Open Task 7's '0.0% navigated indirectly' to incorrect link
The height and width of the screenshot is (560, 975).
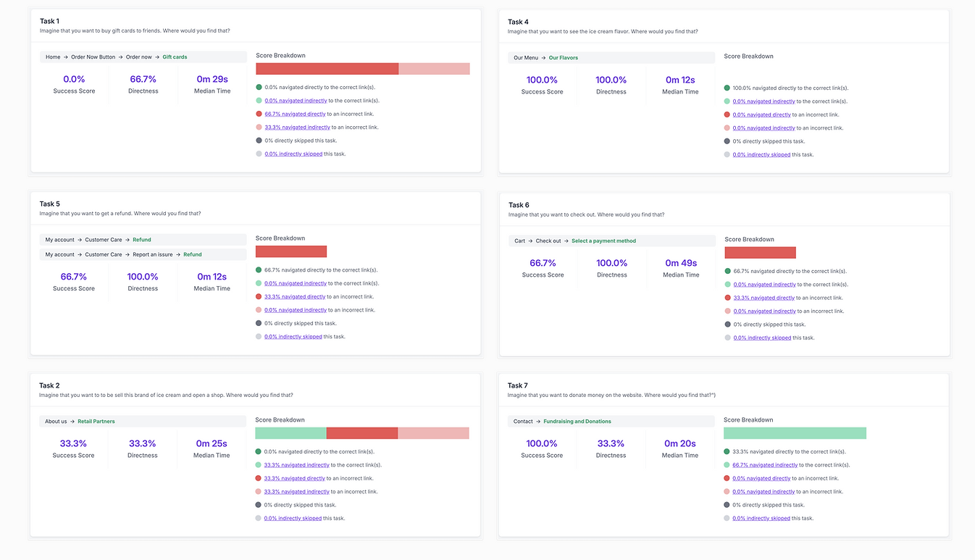coord(763,492)
